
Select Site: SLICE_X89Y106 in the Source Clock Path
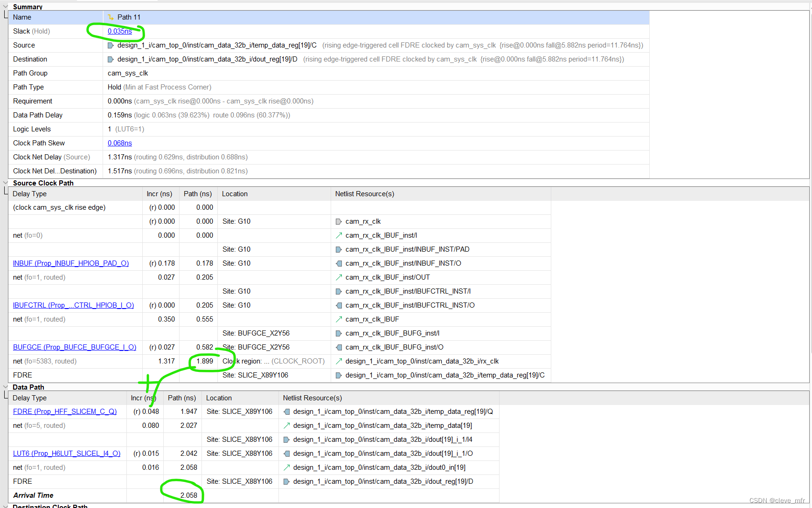(255, 375)
